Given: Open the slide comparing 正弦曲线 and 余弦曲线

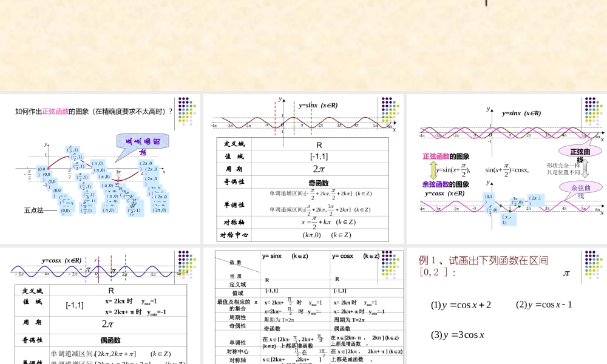Looking at the screenshot, I should click(x=507, y=169).
